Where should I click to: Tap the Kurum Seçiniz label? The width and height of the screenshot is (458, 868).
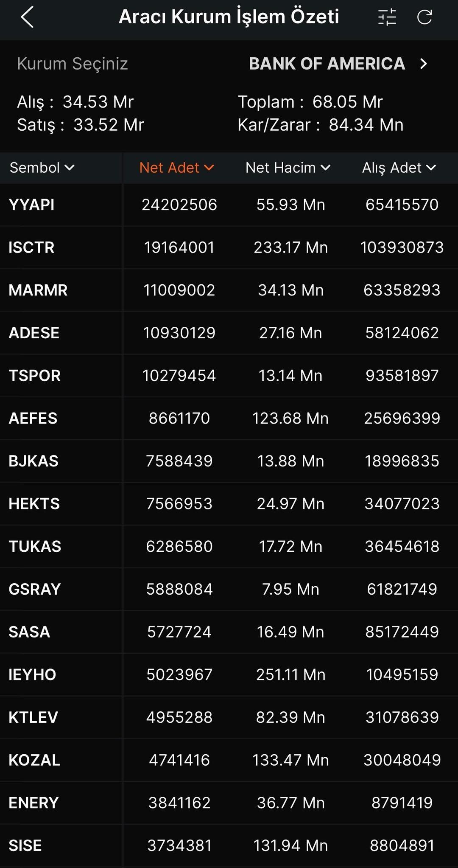[x=73, y=64]
